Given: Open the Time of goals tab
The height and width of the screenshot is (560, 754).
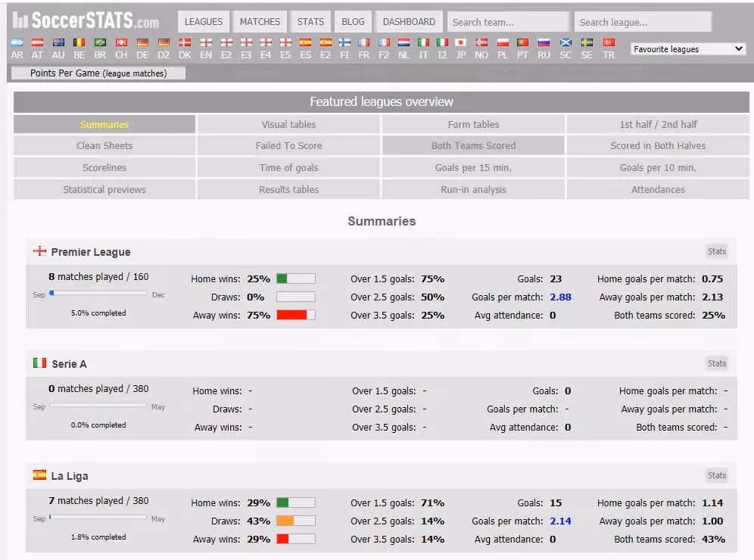Looking at the screenshot, I should tap(288, 168).
